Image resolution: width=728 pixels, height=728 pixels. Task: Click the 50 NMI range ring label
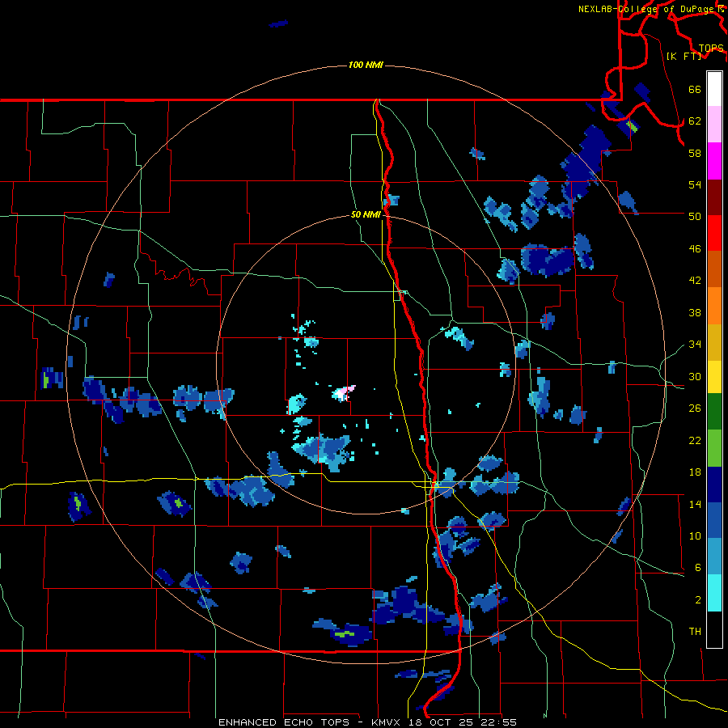point(366,214)
